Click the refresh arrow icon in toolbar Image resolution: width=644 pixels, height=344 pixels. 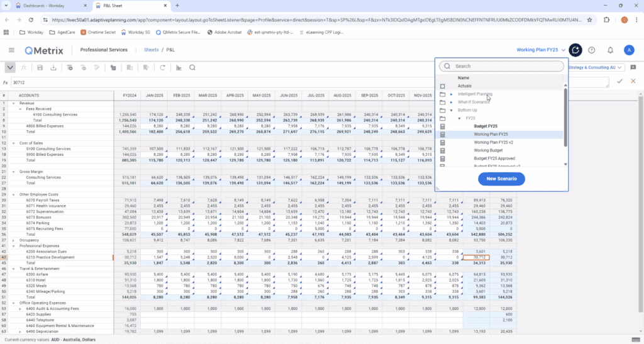(163, 68)
